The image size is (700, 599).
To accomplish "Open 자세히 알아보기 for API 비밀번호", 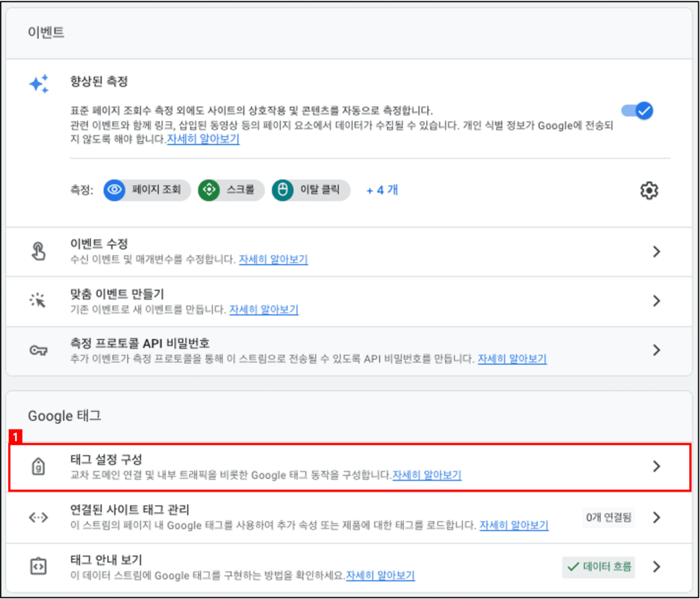I will (512, 359).
